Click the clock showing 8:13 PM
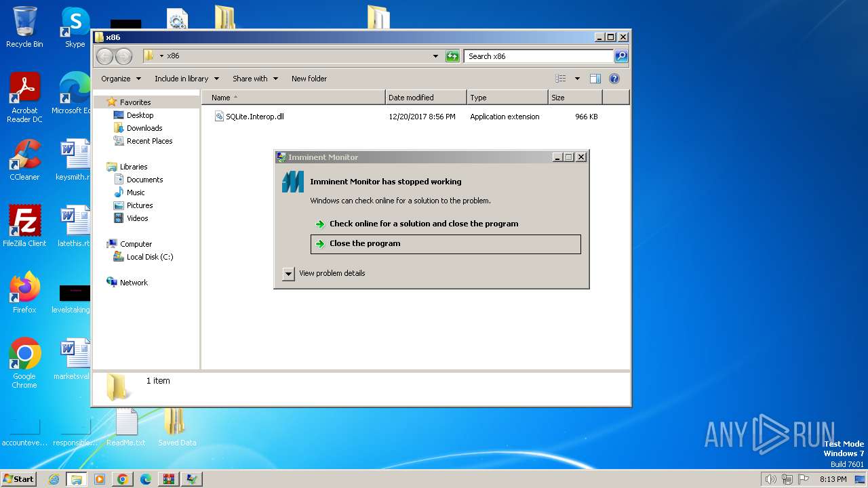 (833, 479)
